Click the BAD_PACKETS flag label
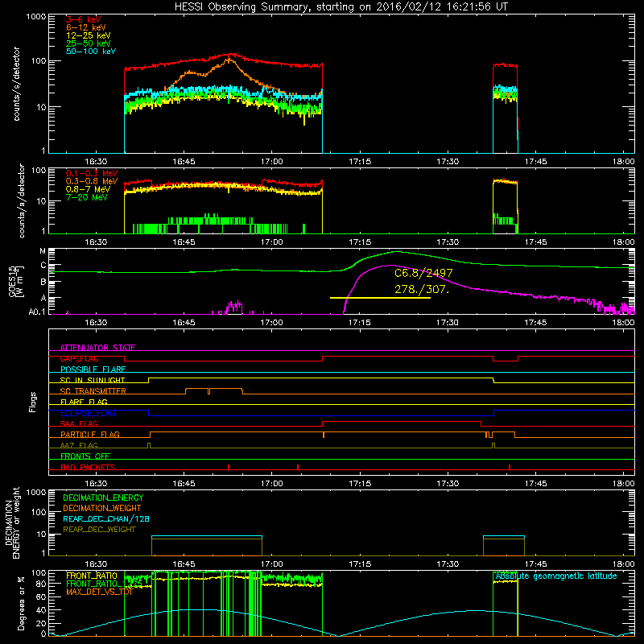 [x=88, y=467]
